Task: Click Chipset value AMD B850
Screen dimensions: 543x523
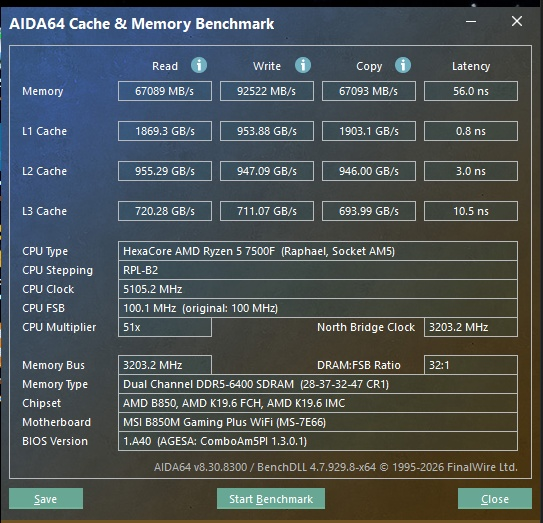Action: tap(318, 403)
